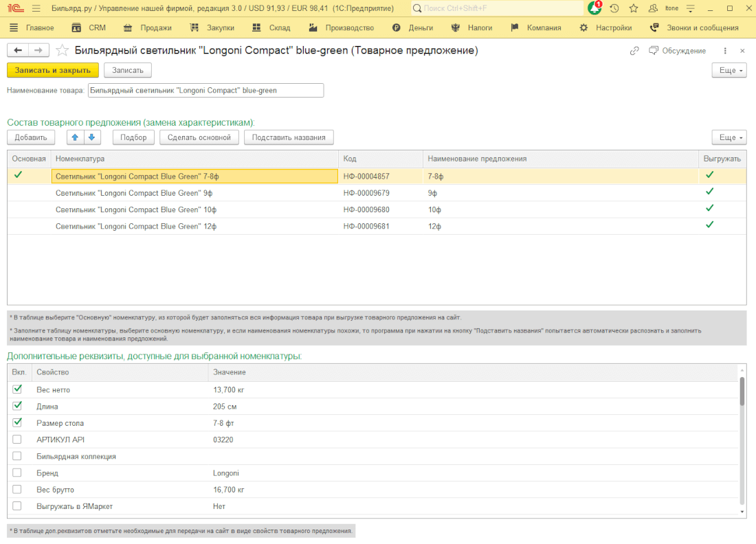Screen dimensions: 756x544
Task: Copy link using the chain icon
Action: coord(634,51)
